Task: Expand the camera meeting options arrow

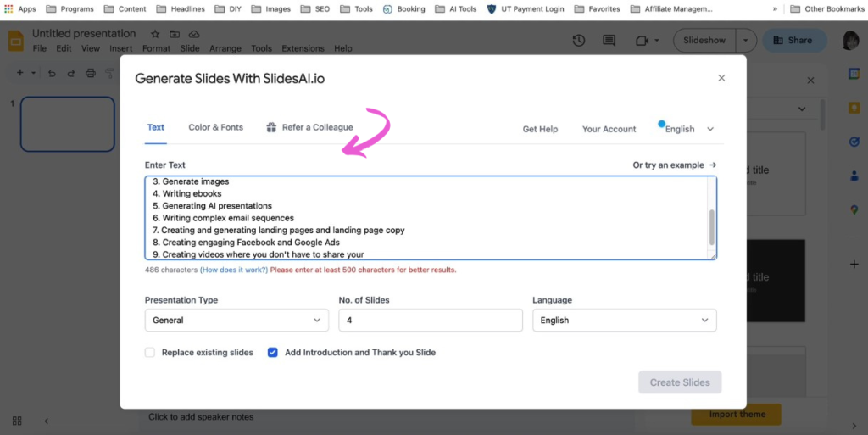Action: (657, 41)
